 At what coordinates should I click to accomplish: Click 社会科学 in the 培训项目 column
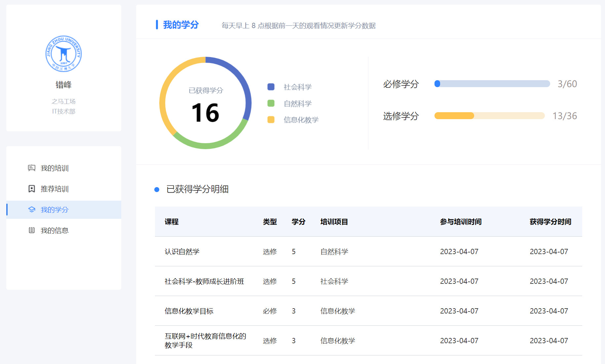pos(334,281)
